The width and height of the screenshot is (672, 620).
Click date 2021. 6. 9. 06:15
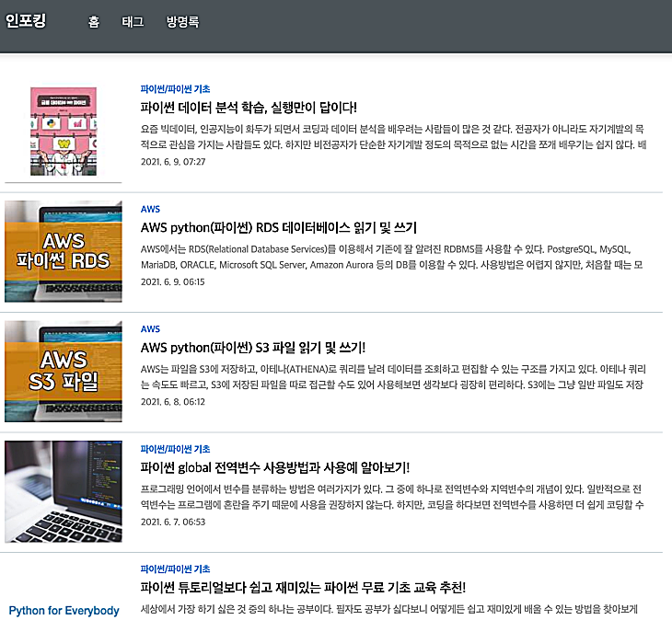coord(173,281)
